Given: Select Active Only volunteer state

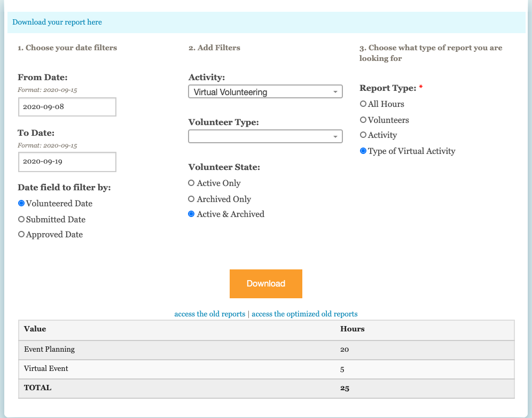Looking at the screenshot, I should tap(191, 183).
